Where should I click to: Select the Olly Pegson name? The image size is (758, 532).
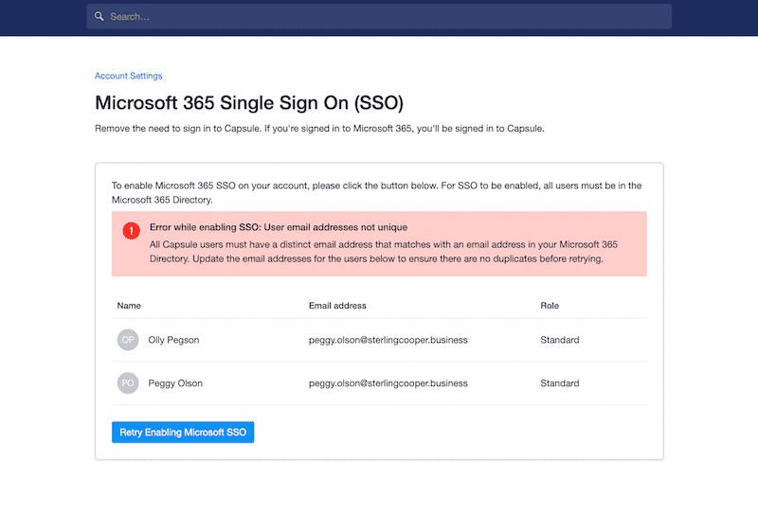coord(173,340)
